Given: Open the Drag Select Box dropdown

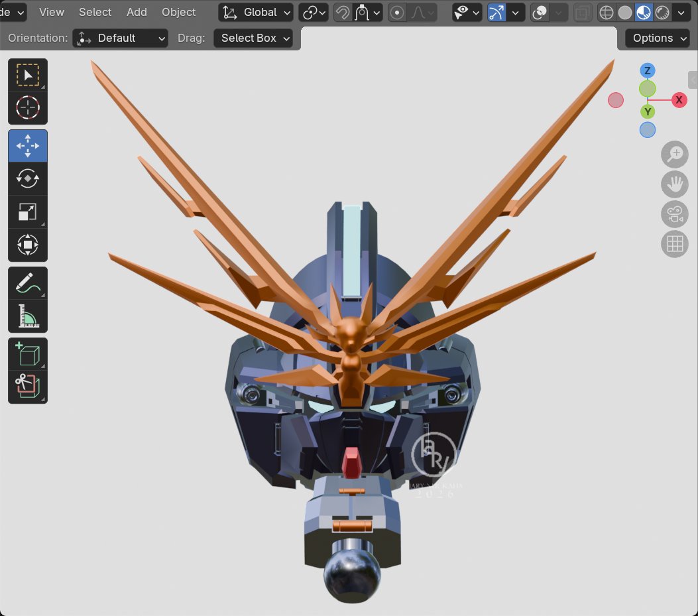Looking at the screenshot, I should tap(253, 38).
